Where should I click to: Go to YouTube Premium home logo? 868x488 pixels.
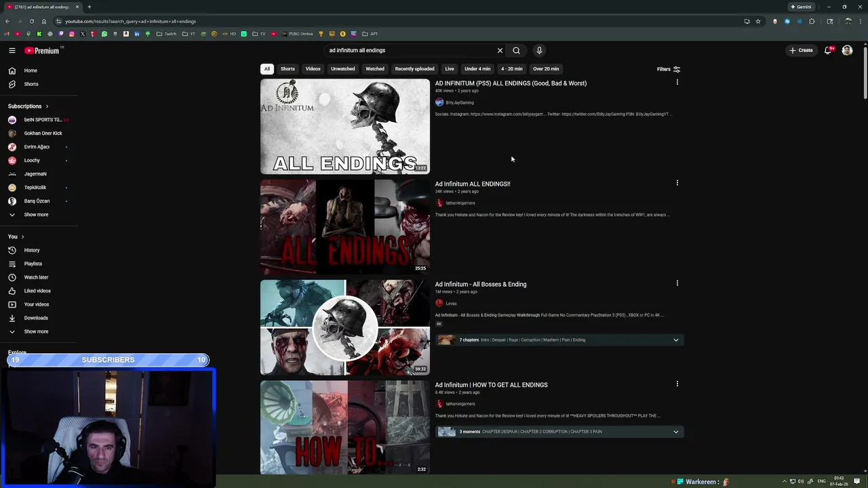tap(43, 50)
